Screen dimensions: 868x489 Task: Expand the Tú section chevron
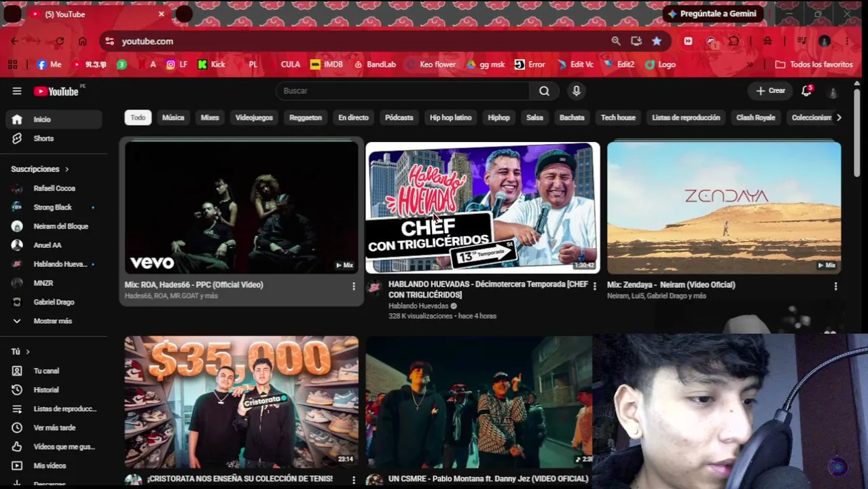28,352
